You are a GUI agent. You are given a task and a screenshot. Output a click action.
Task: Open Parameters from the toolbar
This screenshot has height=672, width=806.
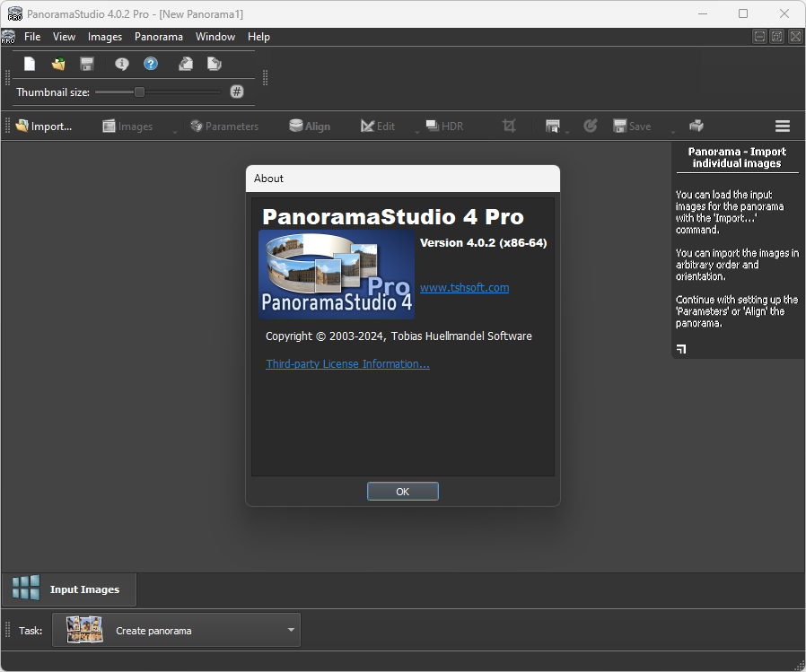tap(224, 127)
